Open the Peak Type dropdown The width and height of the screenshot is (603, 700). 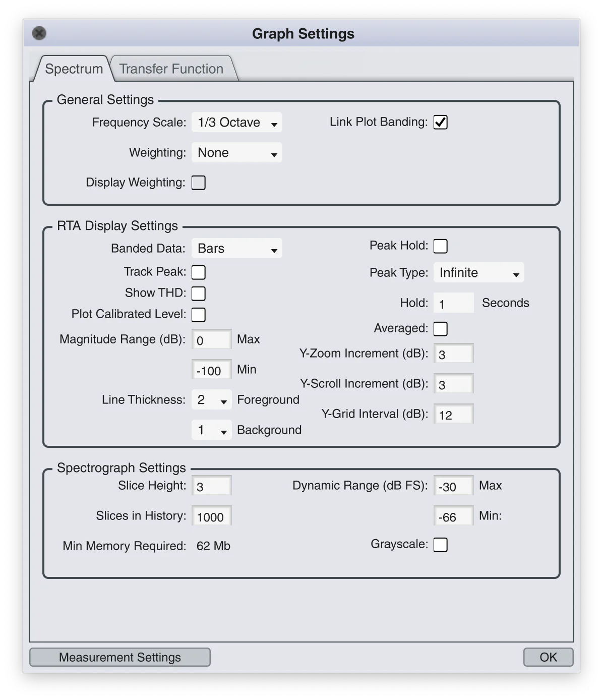tap(478, 273)
